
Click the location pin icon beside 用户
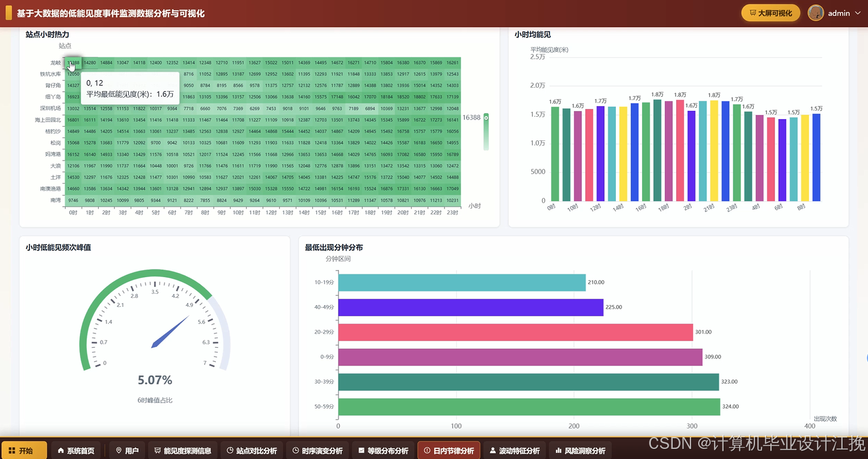118,451
